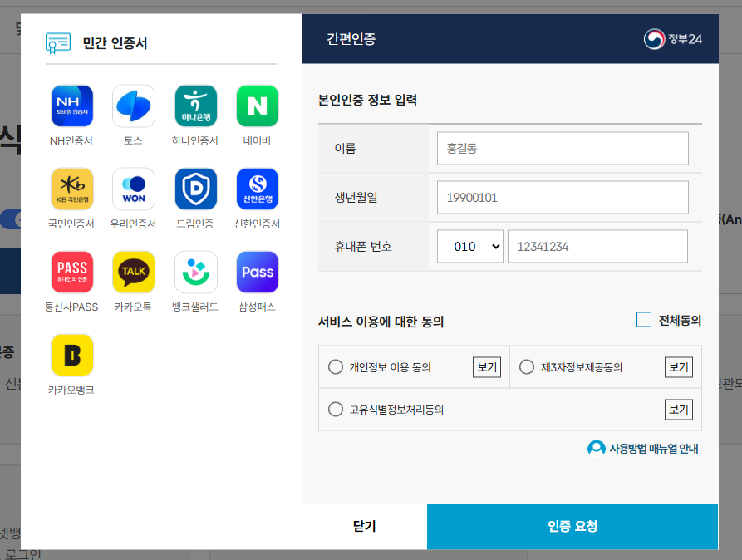
Task: Click the 민간 인증서 certificate header icon
Action: pyautogui.click(x=58, y=43)
